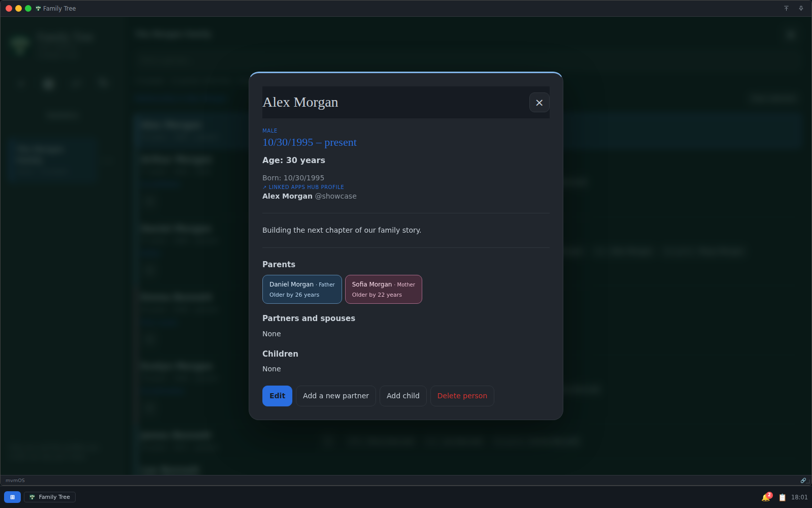Screen dimensions: 812x508
Task: Click the Born: 10/30/1995 line
Action: (293, 178)
